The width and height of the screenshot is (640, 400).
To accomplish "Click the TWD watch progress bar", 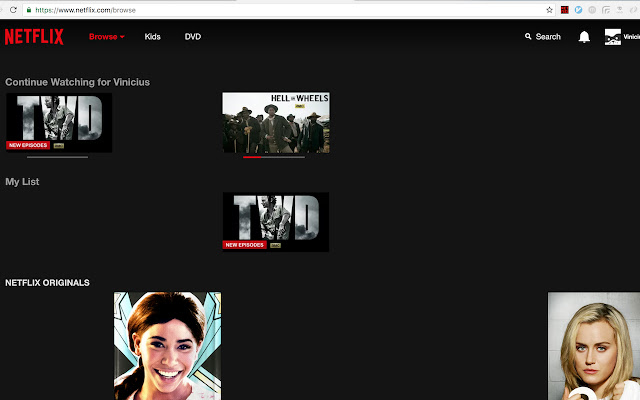I will point(58,157).
